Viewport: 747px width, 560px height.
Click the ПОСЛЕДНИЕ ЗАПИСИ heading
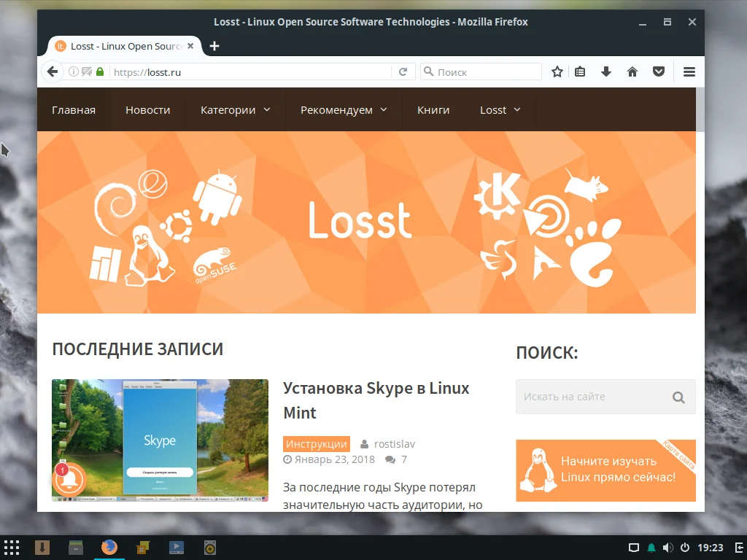(138, 349)
